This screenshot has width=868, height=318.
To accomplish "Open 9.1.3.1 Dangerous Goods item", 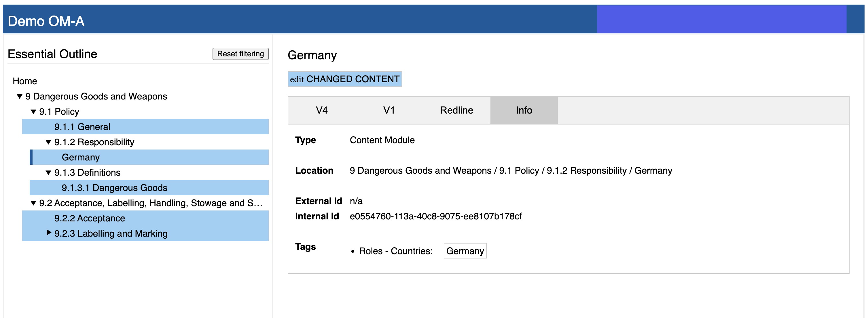I will (x=114, y=188).
